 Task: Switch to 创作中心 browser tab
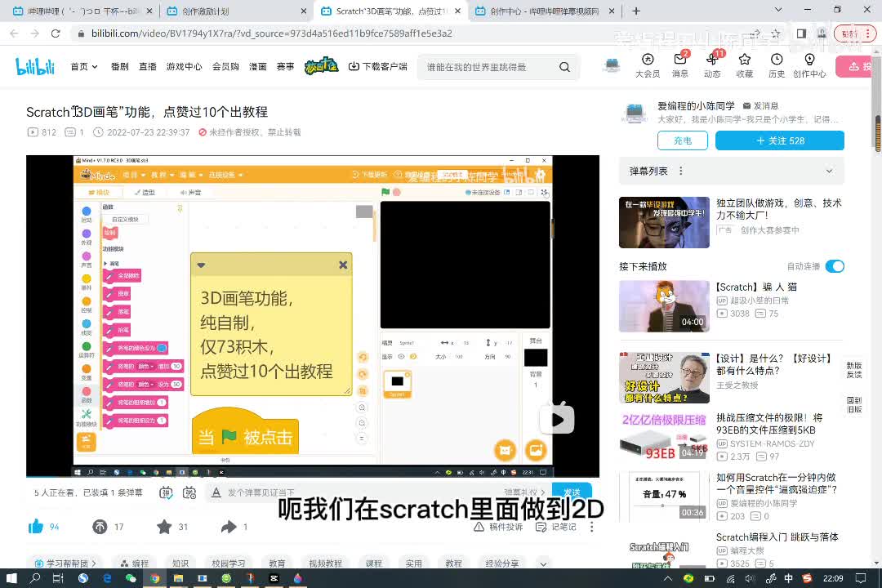545,11
